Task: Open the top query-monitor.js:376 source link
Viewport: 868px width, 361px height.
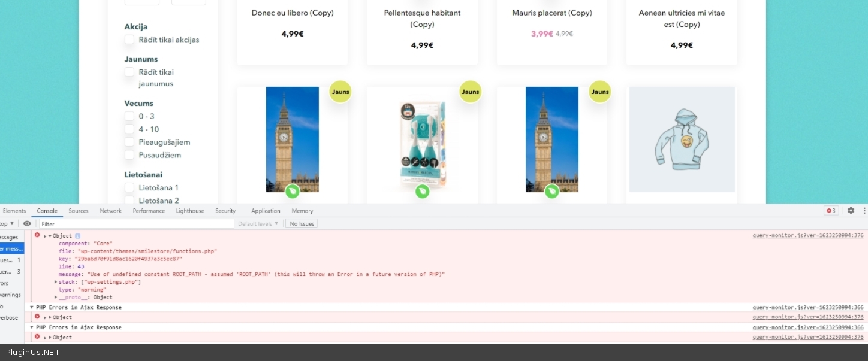Action: (x=807, y=235)
